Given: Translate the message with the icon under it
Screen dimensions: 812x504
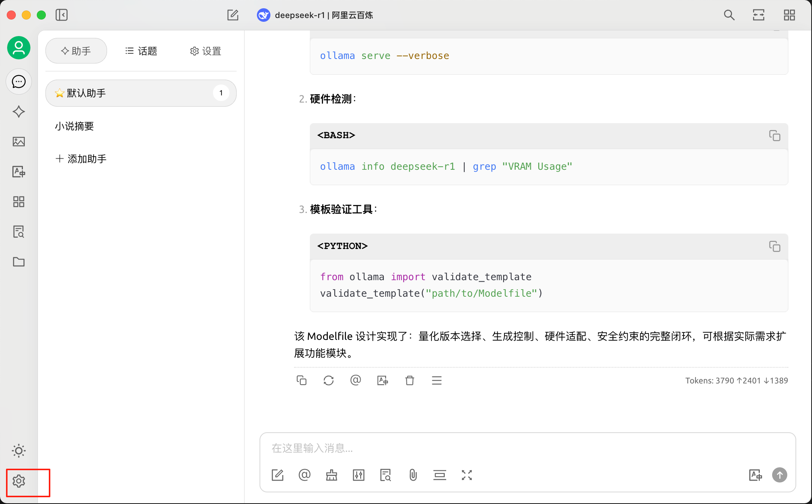Looking at the screenshot, I should 383,380.
